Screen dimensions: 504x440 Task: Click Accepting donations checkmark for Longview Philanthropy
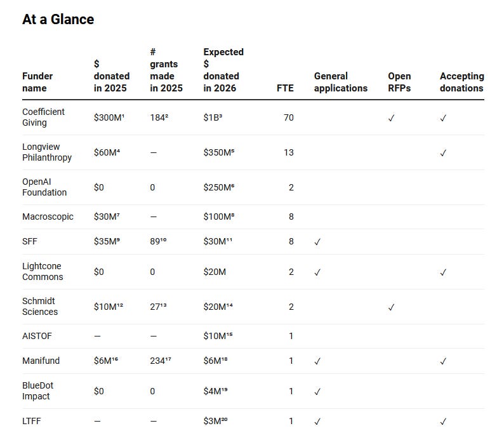tap(443, 152)
